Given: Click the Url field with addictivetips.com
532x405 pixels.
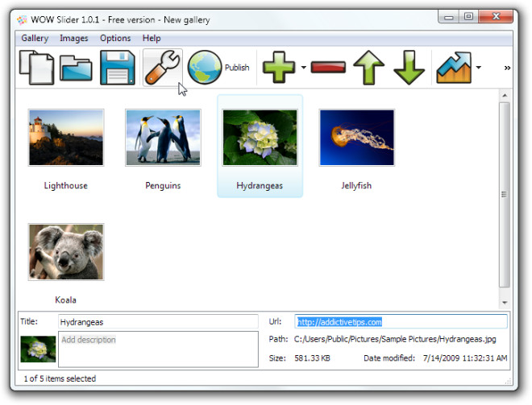Looking at the screenshot, I should click(401, 321).
